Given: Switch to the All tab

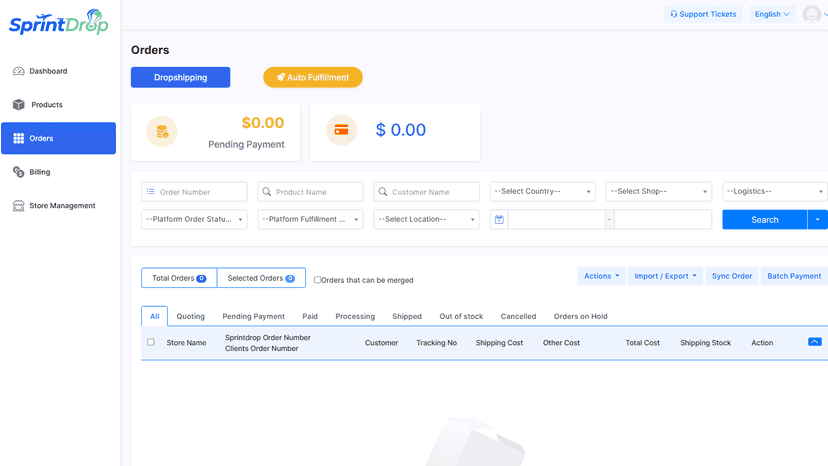Looking at the screenshot, I should point(154,316).
